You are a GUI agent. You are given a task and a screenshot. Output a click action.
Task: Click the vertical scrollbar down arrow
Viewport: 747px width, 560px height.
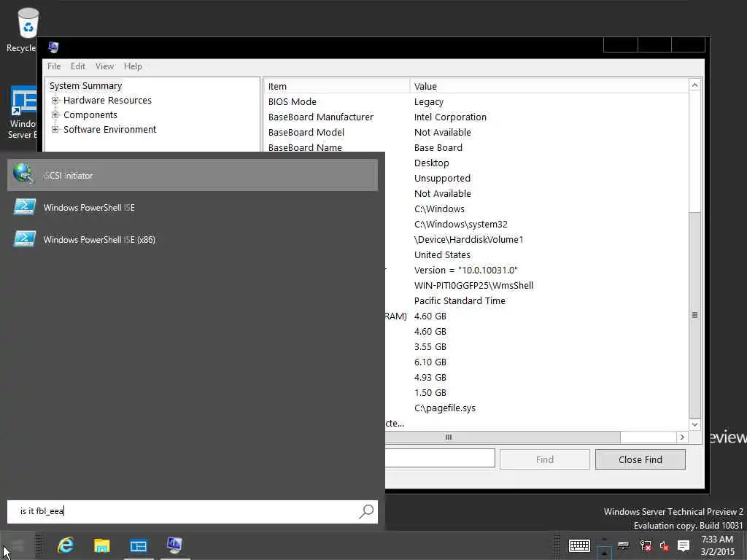(x=694, y=424)
